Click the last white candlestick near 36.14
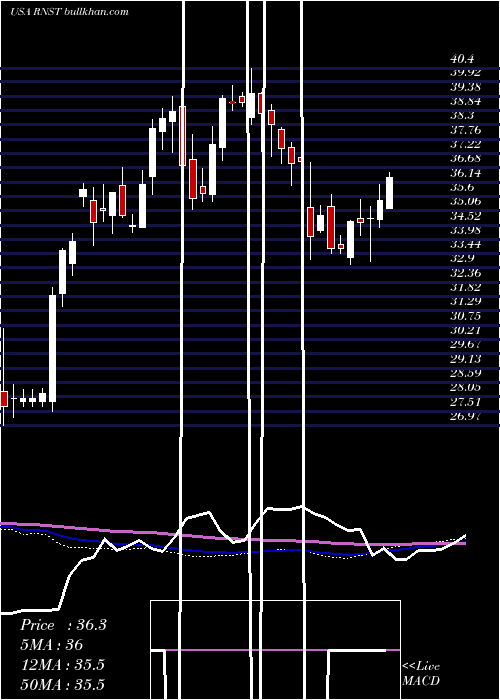The width and height of the screenshot is (500, 700). 390,192
